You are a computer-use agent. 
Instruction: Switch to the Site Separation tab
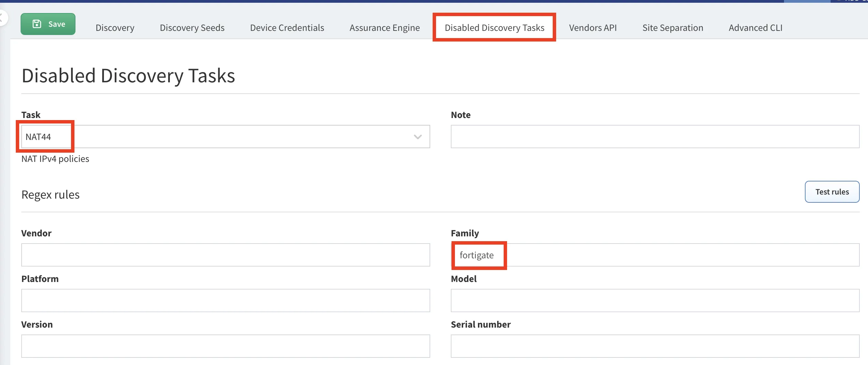pos(673,28)
